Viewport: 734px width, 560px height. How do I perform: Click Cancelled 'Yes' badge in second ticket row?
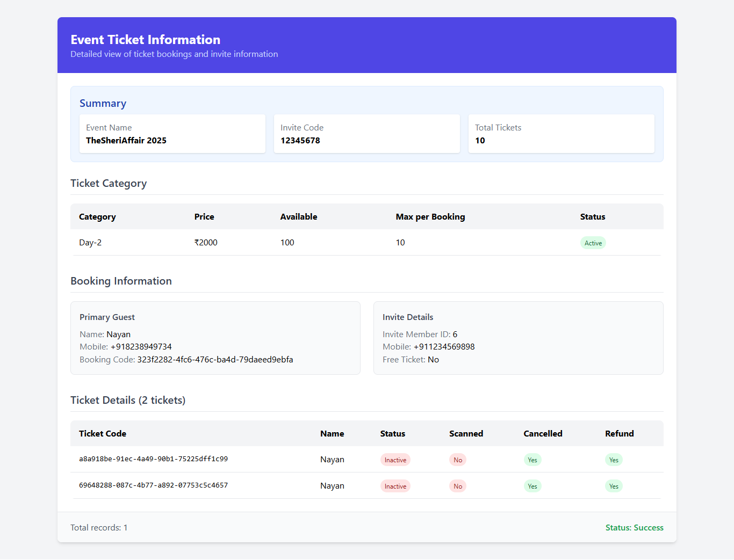click(x=532, y=486)
